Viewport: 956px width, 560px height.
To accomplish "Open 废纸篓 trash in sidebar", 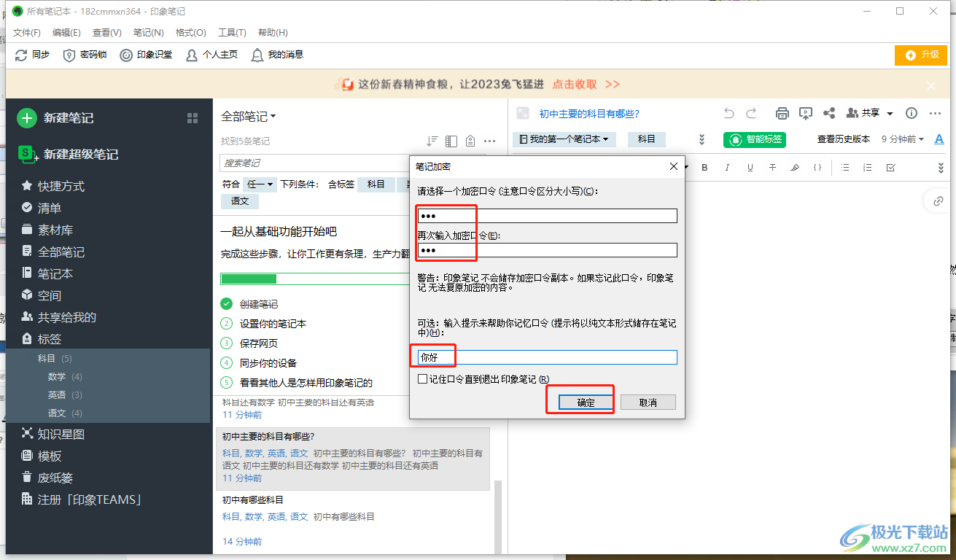I will [x=47, y=478].
